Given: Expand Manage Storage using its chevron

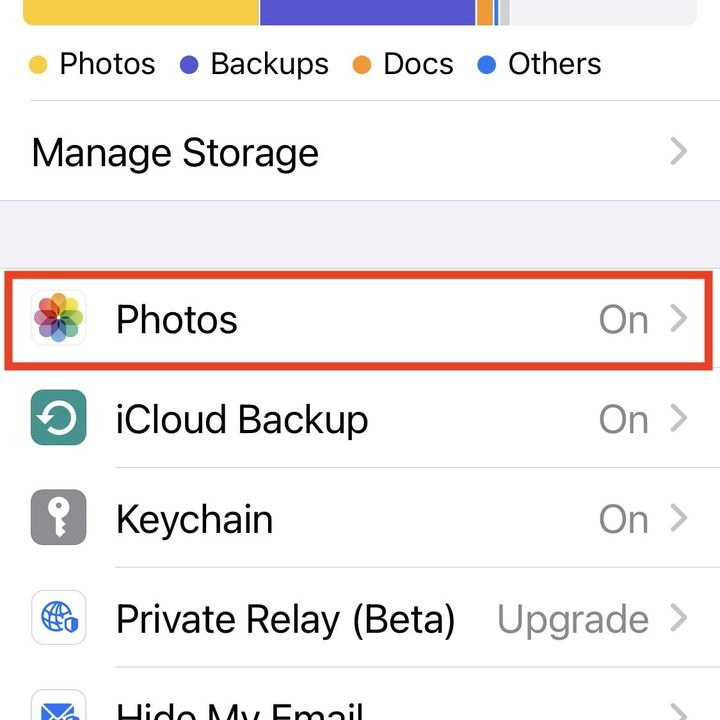Looking at the screenshot, I should click(679, 152).
